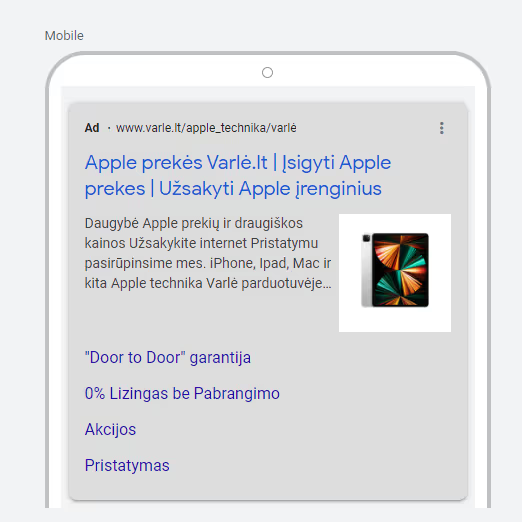Click the 'kainos Užsakykite internet Pristatymu' line
This screenshot has width=522, height=522.
click(201, 243)
